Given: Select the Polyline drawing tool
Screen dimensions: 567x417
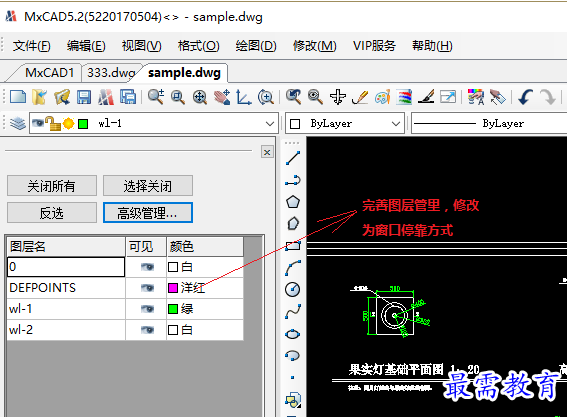Looking at the screenshot, I should pos(293,180).
